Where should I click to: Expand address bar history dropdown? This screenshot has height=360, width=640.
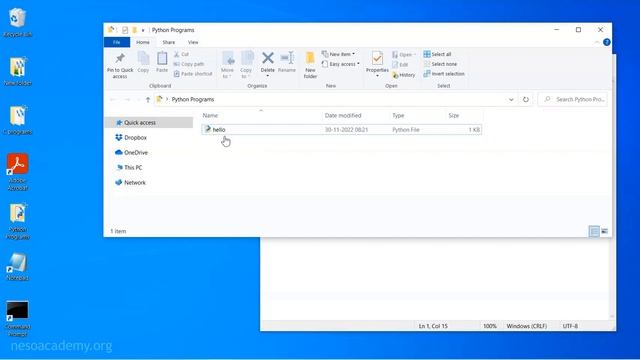pos(511,100)
